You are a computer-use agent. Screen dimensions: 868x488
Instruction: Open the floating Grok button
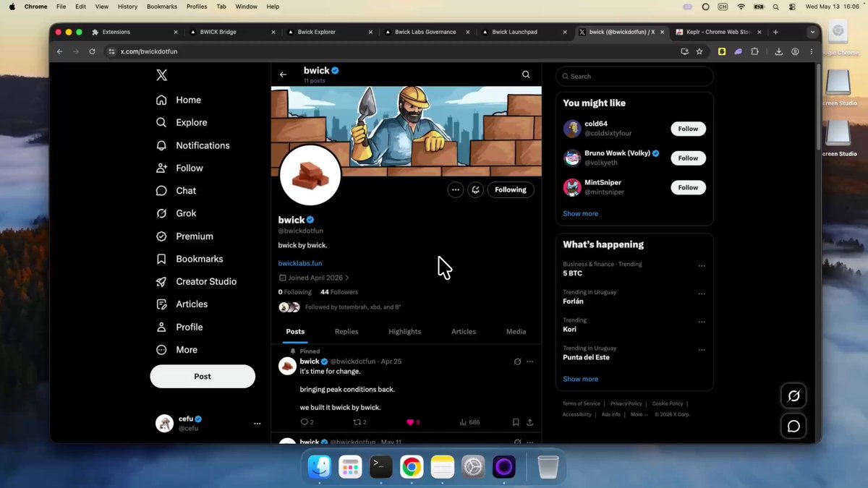click(793, 396)
